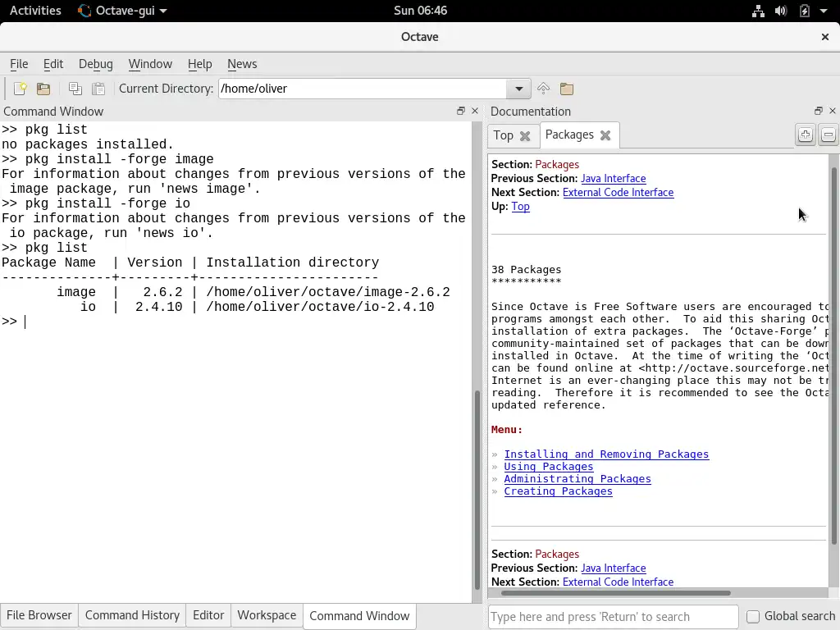
Task: Click the documentation search input field
Action: click(614, 617)
